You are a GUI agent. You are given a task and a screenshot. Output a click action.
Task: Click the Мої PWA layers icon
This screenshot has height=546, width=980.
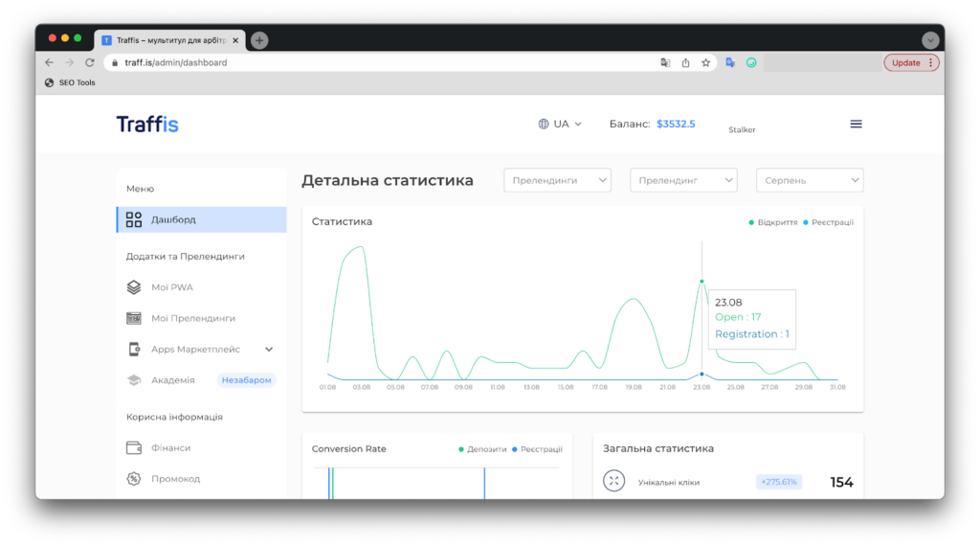tap(134, 287)
